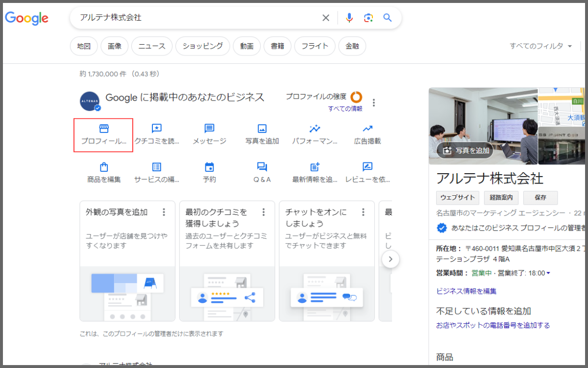
Task: Expand the 営業時間 hours dropdown arrow
Action: (548, 273)
